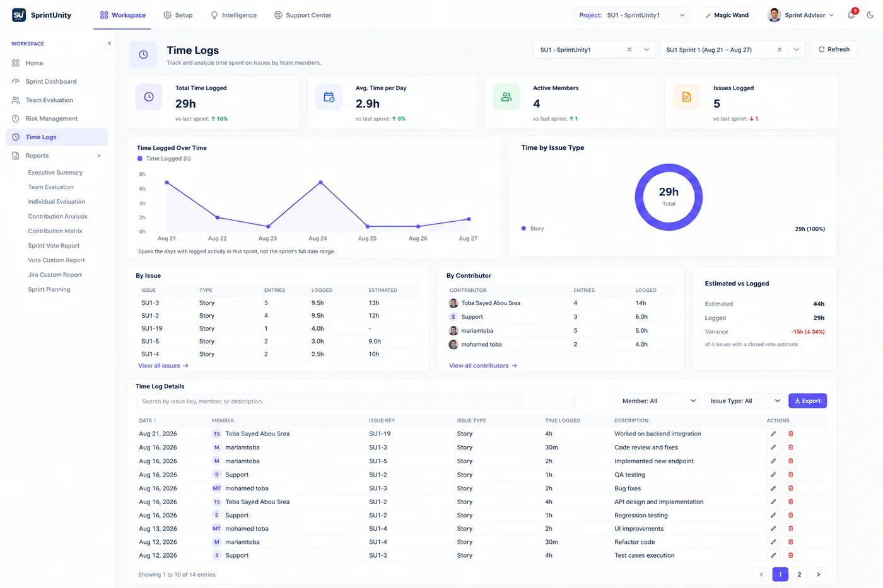Click the Refresh button
The image size is (883, 588).
[x=834, y=49]
